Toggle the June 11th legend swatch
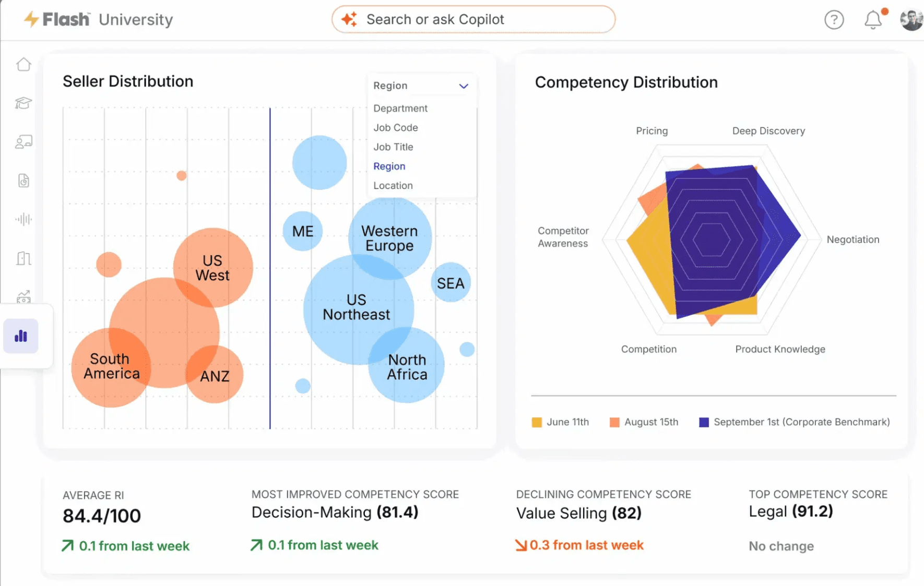The width and height of the screenshot is (924, 586). tap(537, 422)
